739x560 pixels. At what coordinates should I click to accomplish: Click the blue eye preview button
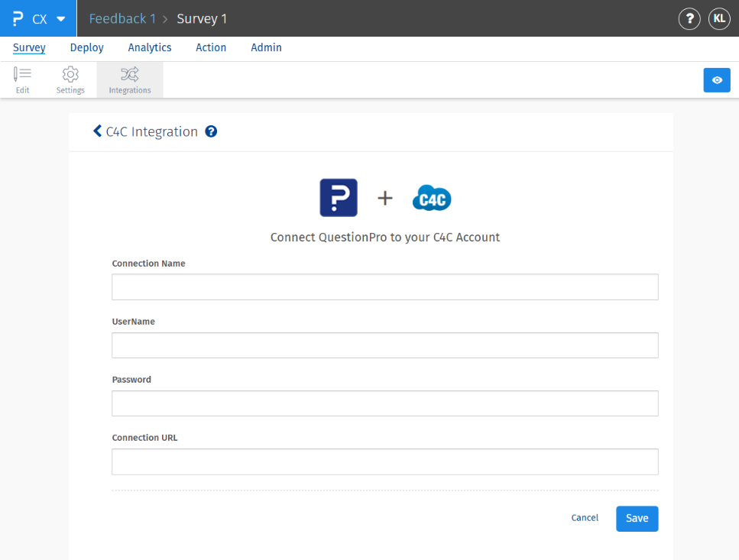pyautogui.click(x=717, y=80)
